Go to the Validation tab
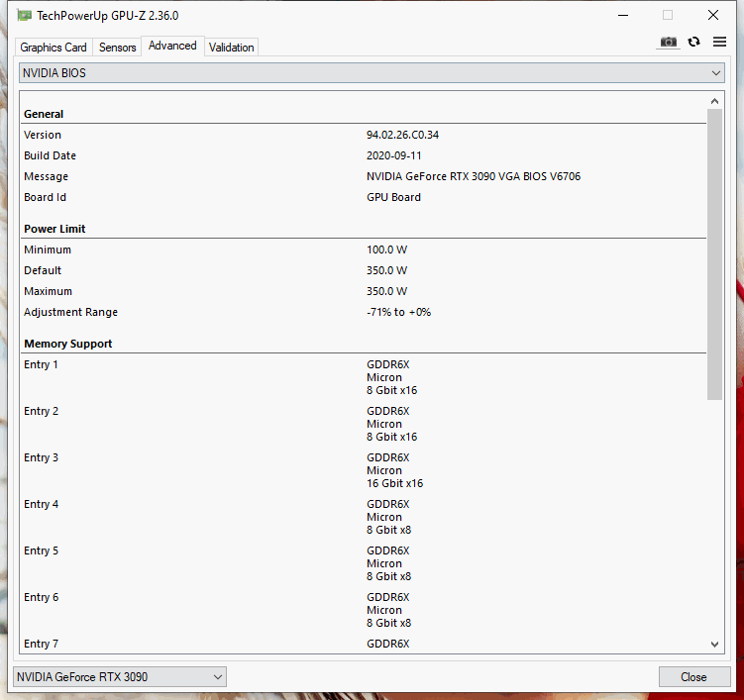 pyautogui.click(x=231, y=48)
